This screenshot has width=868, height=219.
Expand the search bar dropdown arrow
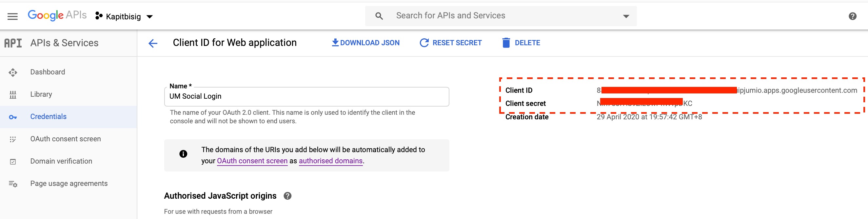coord(626,16)
